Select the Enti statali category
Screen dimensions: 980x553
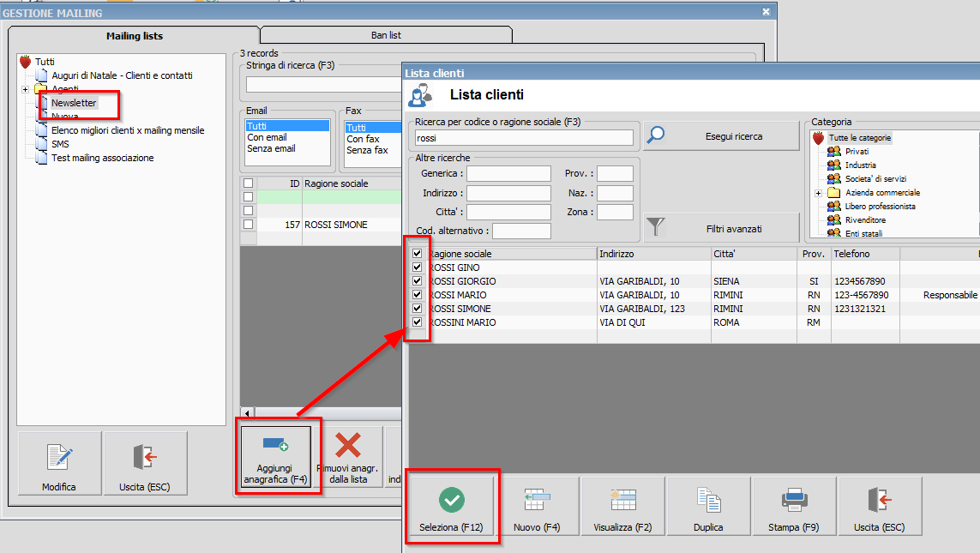[863, 234]
